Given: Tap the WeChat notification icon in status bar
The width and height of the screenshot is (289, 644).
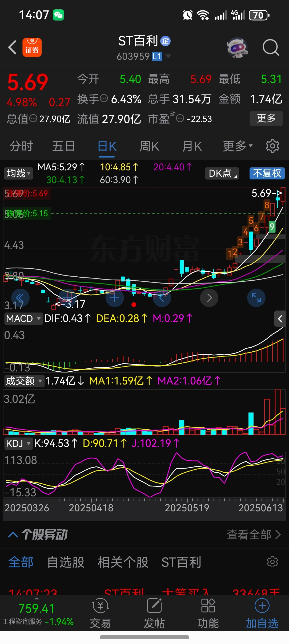Looking at the screenshot, I should tap(58, 15).
